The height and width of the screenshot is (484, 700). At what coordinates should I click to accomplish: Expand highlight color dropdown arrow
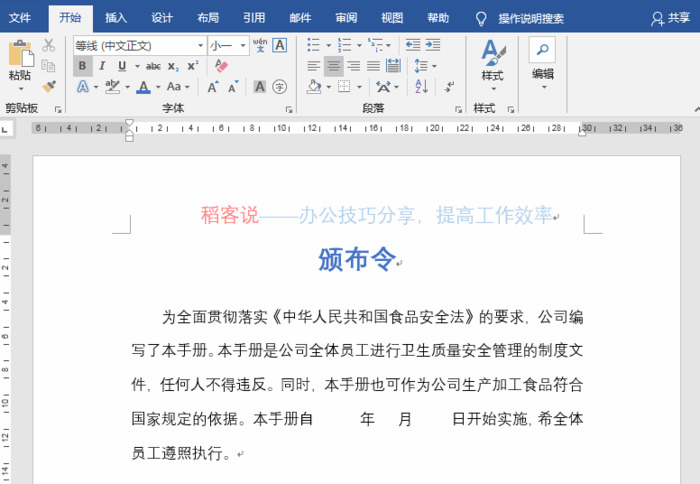[127, 87]
